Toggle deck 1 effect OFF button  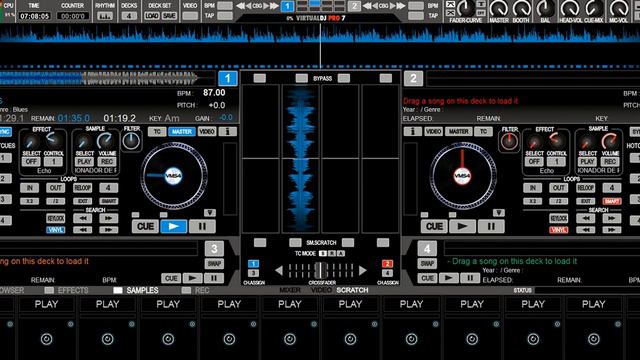[x=31, y=162]
